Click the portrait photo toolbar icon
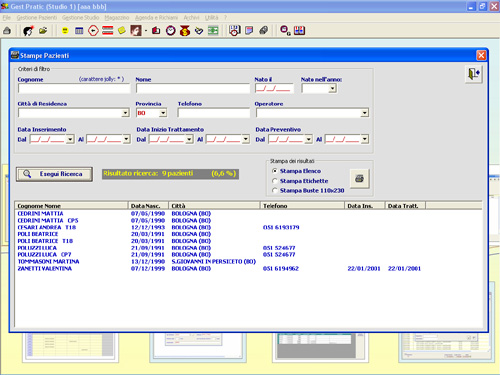 point(136,31)
